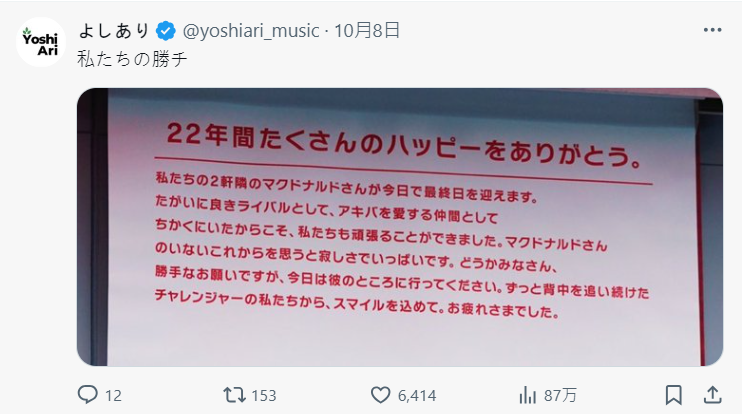Click the reply count 12
Viewport: 742px width, 414px height.
coord(113,396)
